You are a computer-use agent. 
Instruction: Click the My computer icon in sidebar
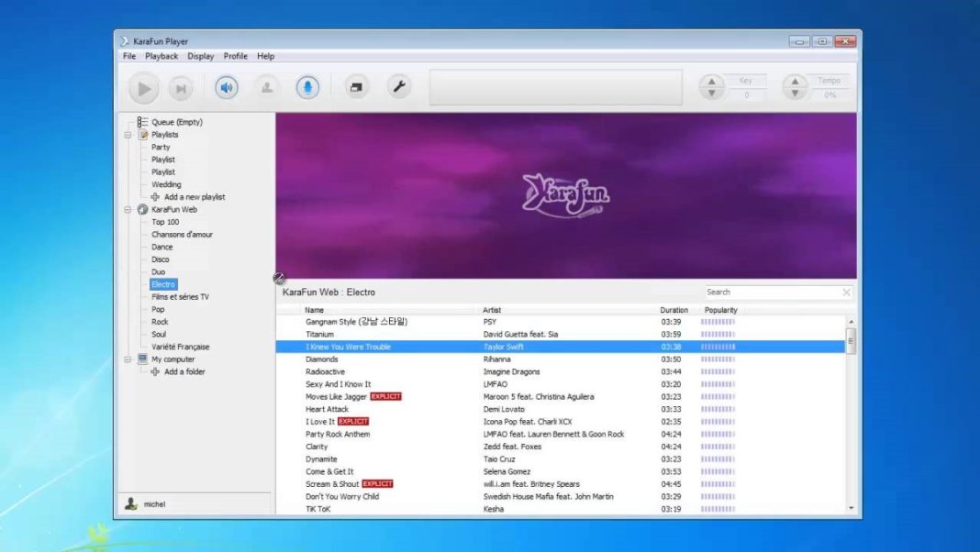click(142, 359)
